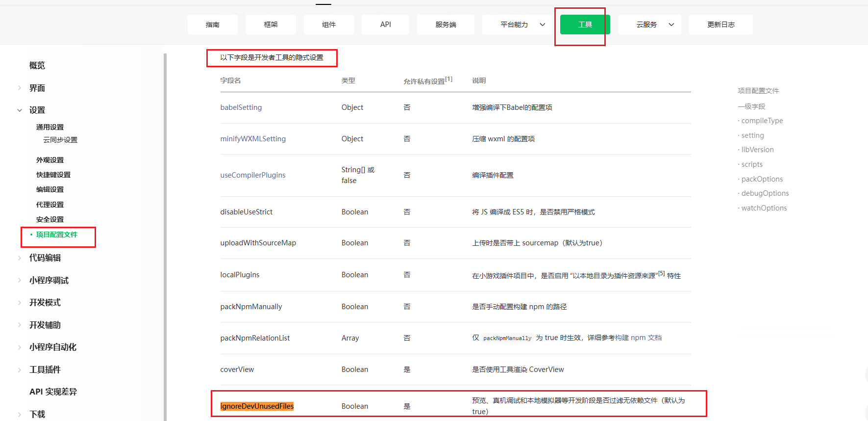Jump to scripts in page outline

click(752, 164)
